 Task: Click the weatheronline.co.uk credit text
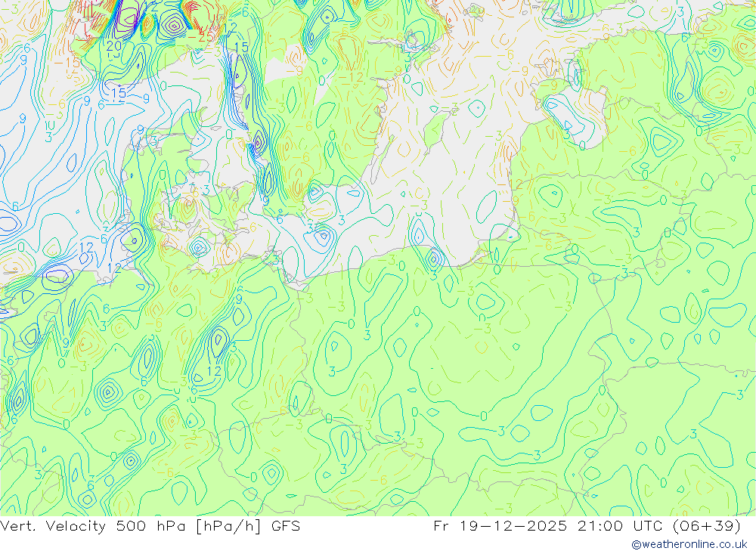coord(689,544)
